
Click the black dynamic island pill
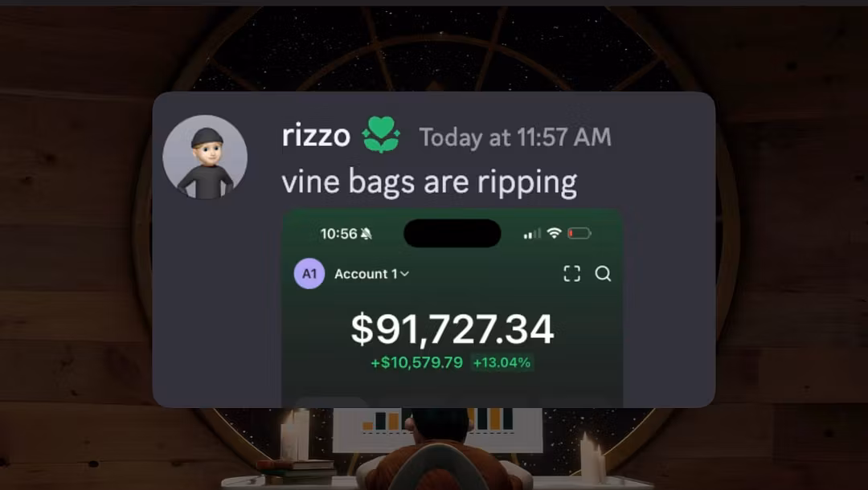click(452, 233)
